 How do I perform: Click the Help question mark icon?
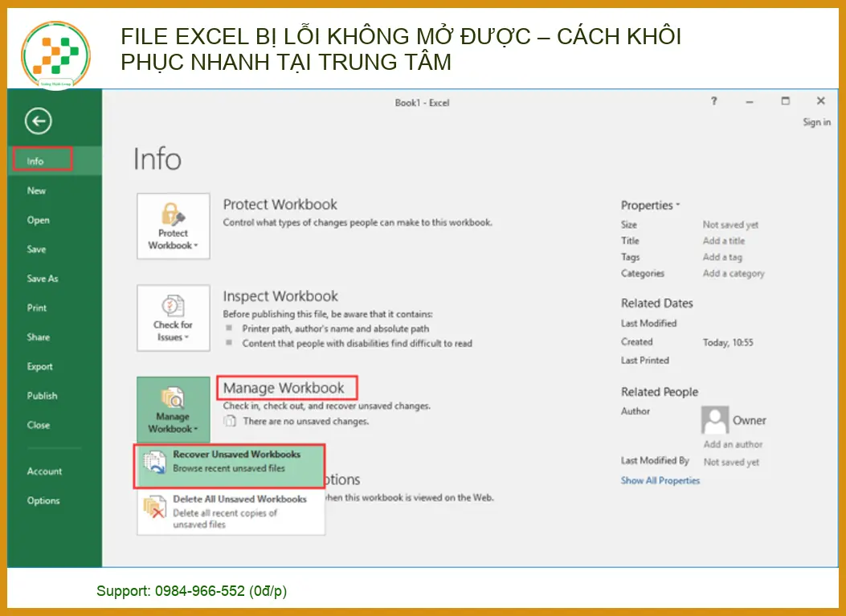point(713,101)
